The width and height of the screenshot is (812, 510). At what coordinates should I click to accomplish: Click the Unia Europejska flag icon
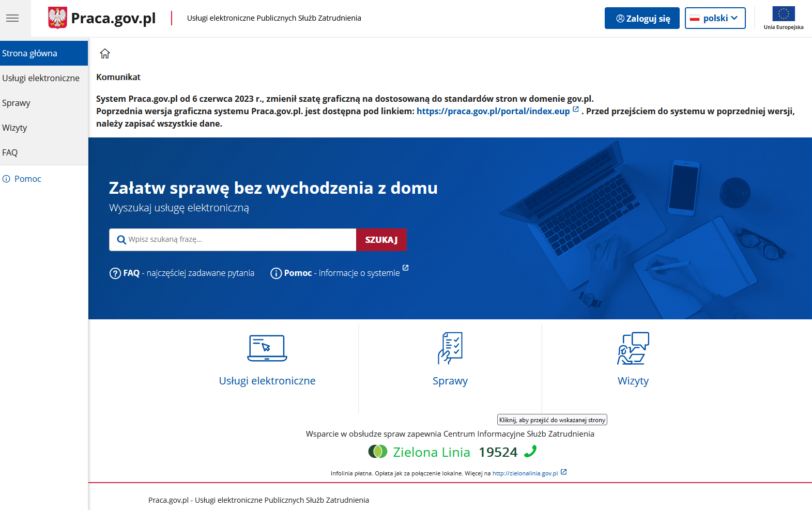784,13
